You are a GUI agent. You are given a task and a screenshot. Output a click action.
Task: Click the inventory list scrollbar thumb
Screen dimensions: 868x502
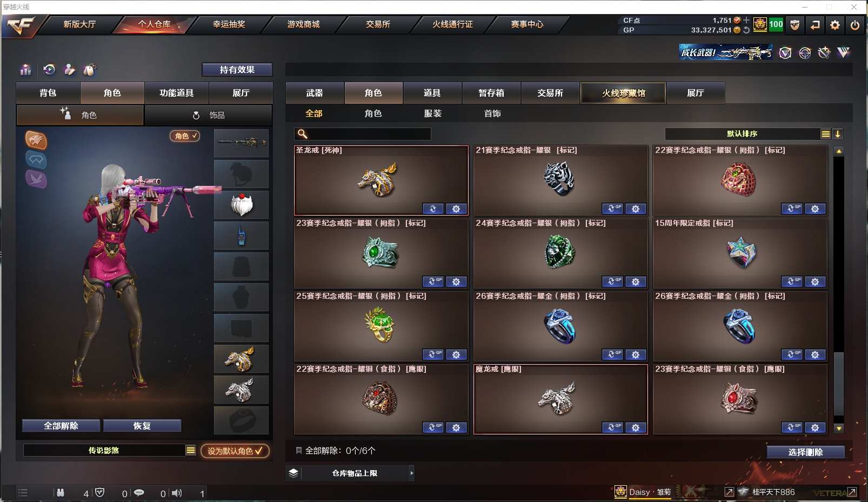[839, 384]
